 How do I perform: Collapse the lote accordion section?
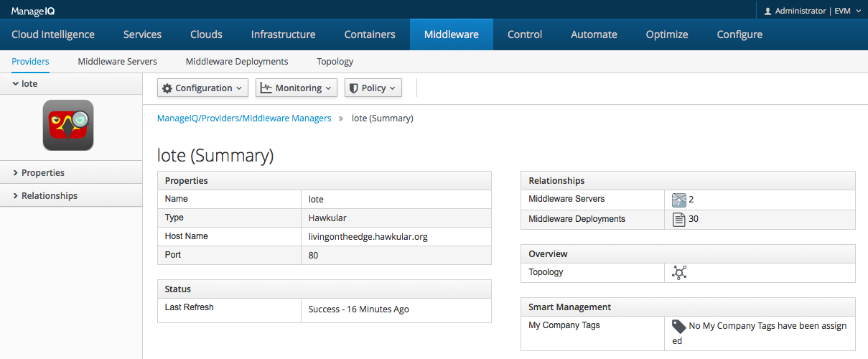click(71, 84)
